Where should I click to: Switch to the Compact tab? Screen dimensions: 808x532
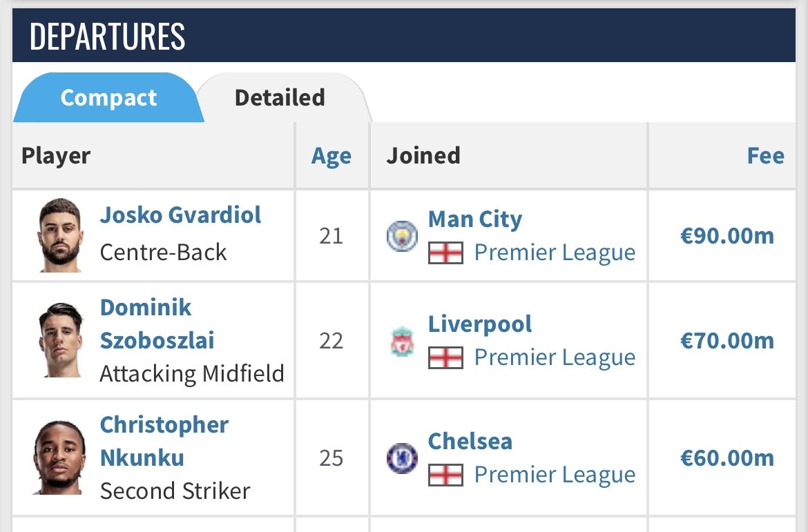click(x=108, y=98)
